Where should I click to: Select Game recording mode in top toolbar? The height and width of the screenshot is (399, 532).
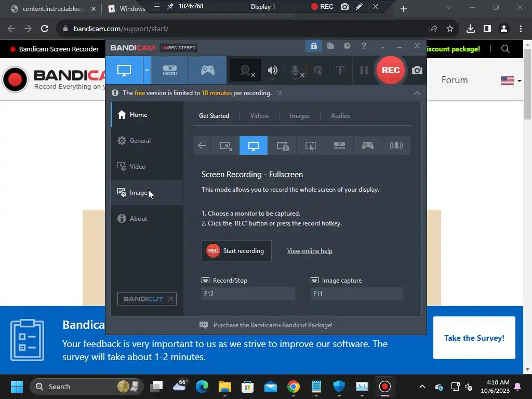[x=208, y=70]
